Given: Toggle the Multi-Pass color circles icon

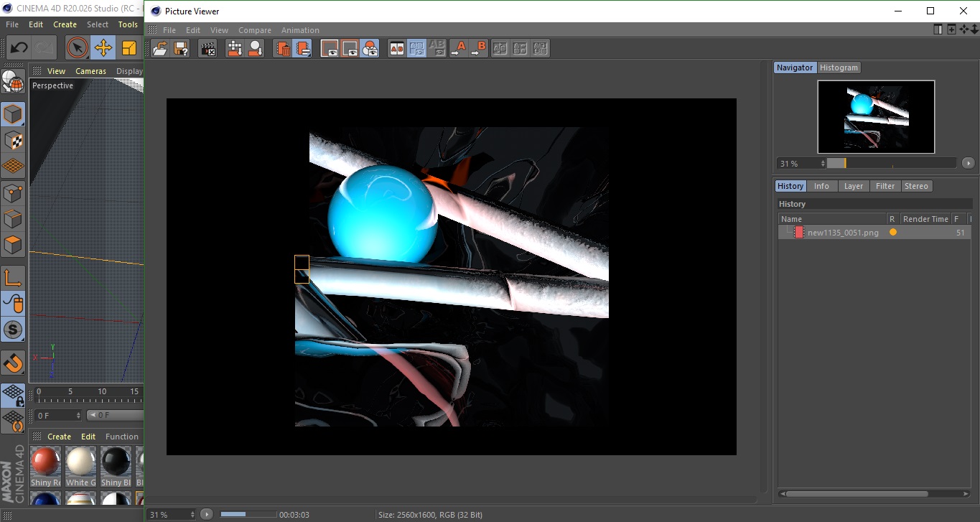Looking at the screenshot, I should (370, 49).
